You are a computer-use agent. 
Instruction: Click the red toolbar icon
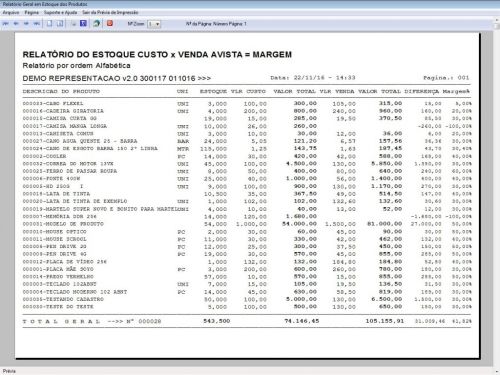110,23
